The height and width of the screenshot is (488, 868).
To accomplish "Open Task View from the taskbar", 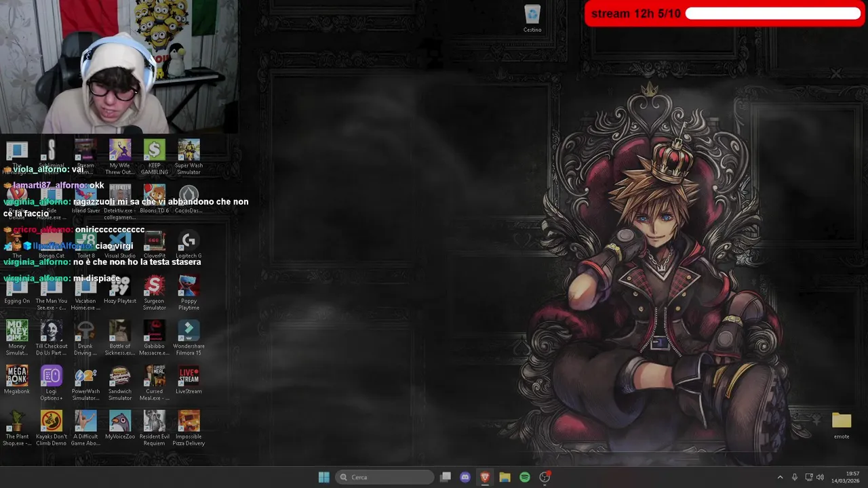I will tap(446, 477).
